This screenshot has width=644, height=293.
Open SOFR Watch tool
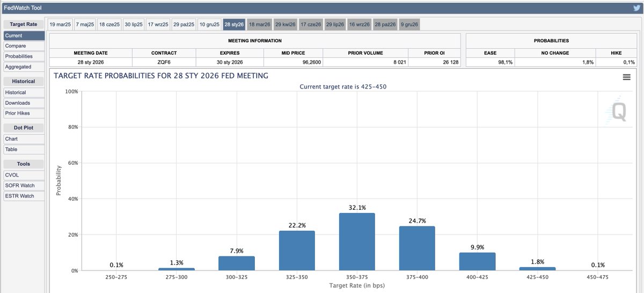(24, 185)
